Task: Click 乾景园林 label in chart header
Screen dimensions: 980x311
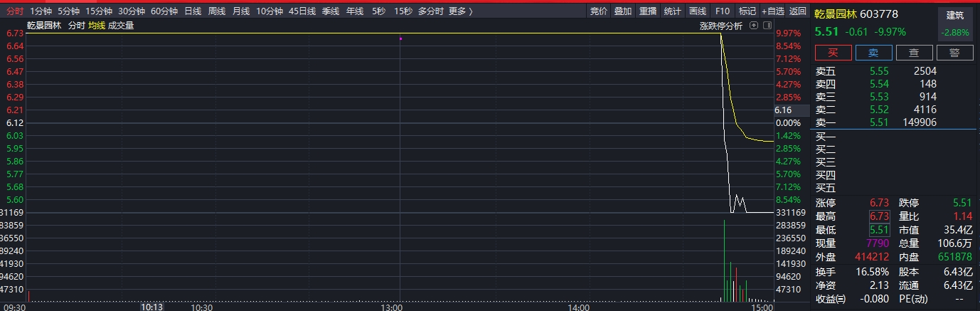Action: tap(44, 26)
